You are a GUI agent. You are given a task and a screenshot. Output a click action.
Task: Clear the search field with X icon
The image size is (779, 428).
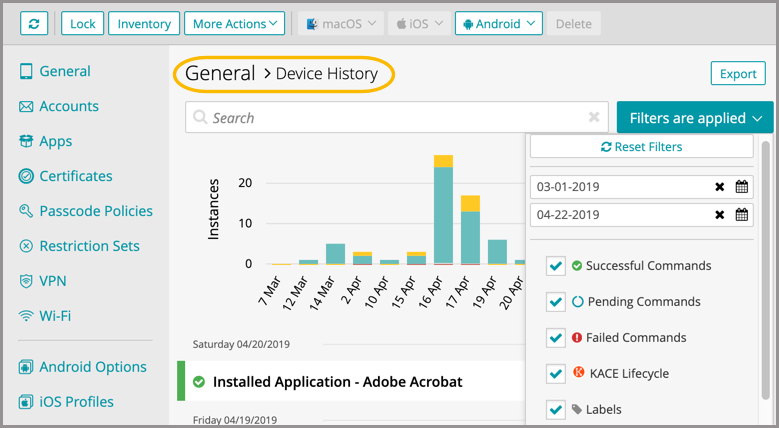coord(594,118)
